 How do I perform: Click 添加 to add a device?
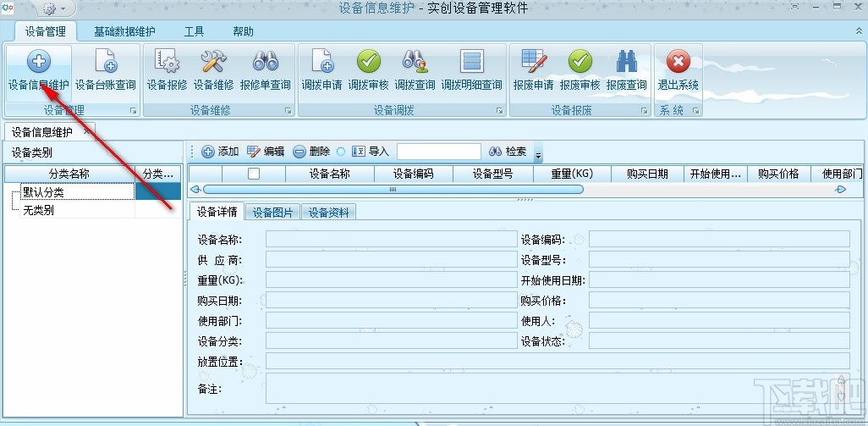click(x=220, y=152)
